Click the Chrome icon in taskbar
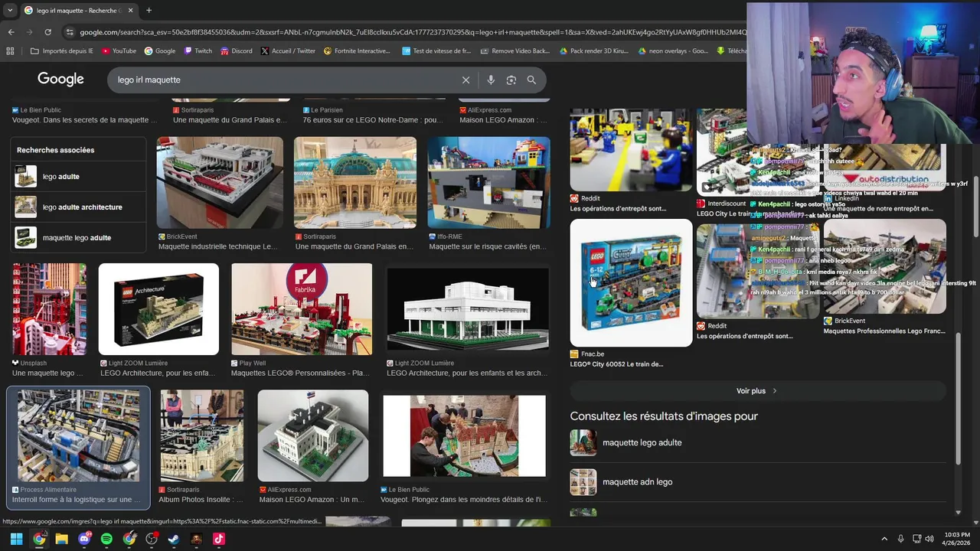 click(x=39, y=539)
